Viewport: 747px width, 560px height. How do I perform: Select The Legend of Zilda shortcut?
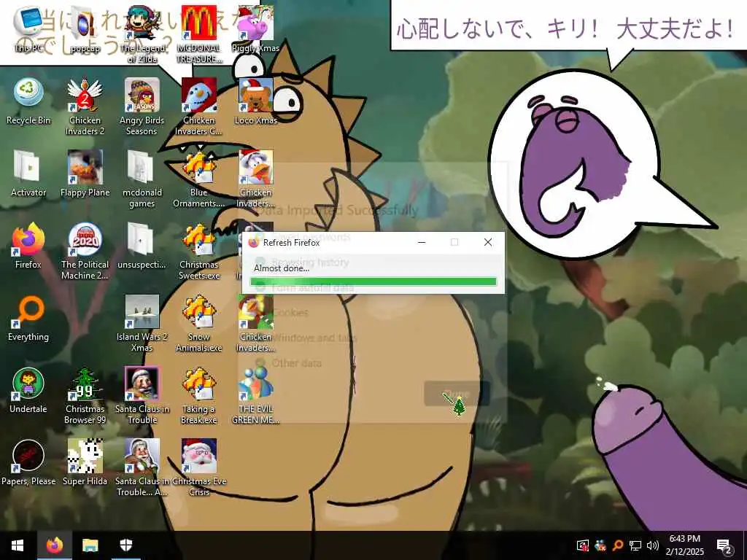pyautogui.click(x=142, y=34)
